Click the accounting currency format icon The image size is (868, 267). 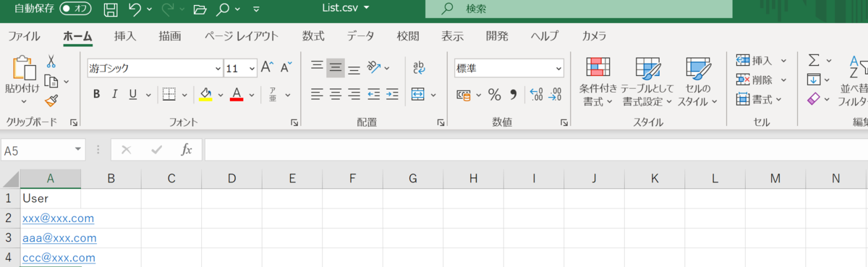point(463,94)
